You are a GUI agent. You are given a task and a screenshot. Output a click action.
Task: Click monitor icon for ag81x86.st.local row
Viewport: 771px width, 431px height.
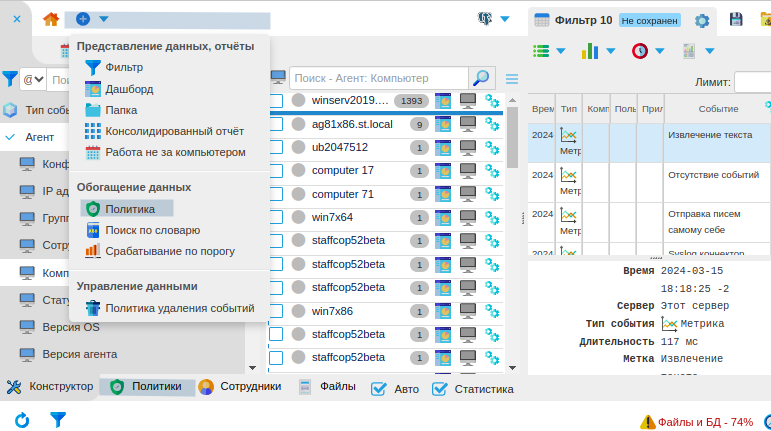click(x=468, y=124)
